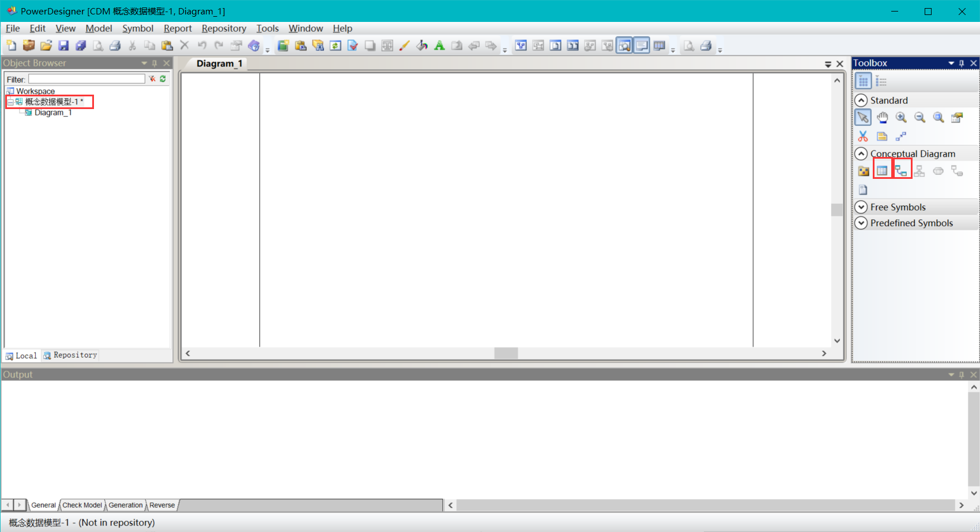Open the Output panel dropdown arrow

click(951, 374)
